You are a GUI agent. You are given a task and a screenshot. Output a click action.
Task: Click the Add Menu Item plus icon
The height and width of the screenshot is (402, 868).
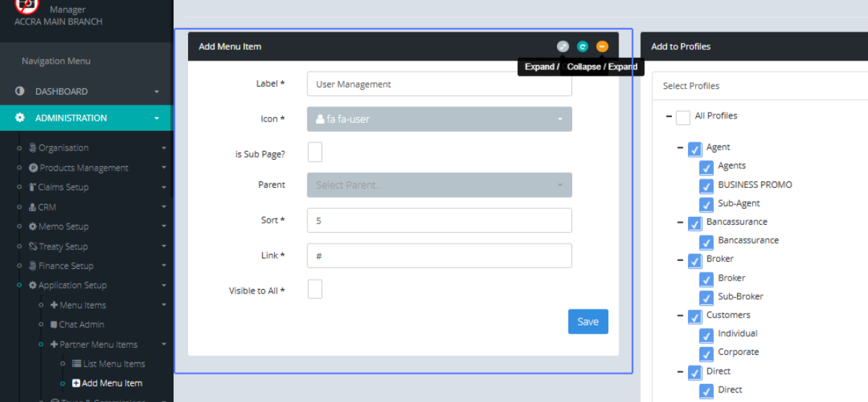click(76, 383)
